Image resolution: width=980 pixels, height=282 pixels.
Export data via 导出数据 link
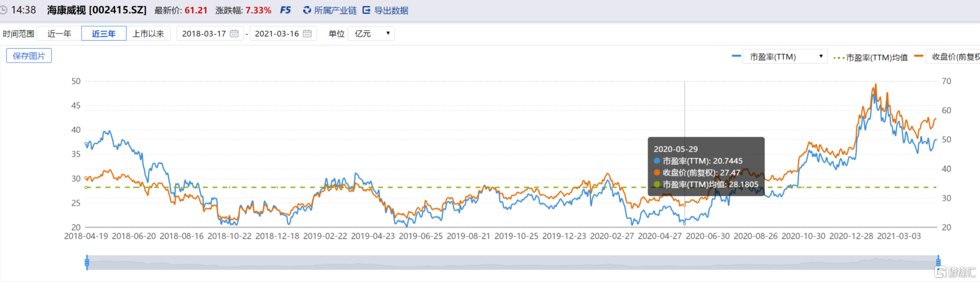pyautogui.click(x=391, y=10)
